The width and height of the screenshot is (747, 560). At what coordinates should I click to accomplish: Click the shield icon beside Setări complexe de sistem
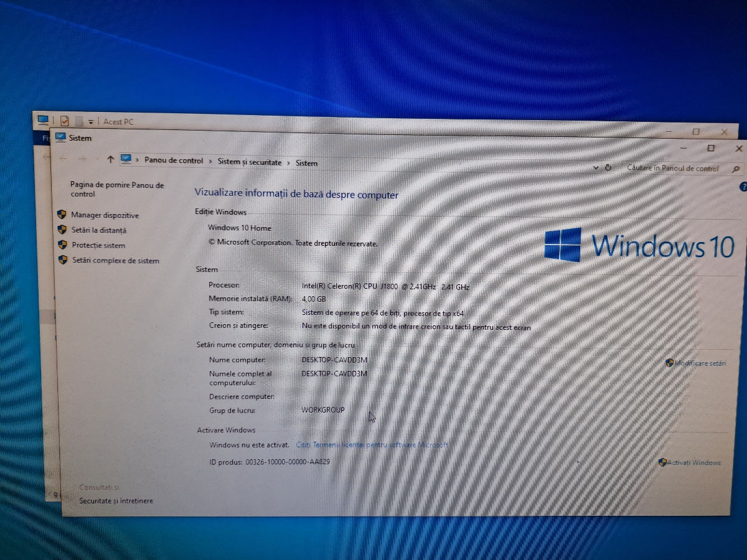tap(63, 260)
